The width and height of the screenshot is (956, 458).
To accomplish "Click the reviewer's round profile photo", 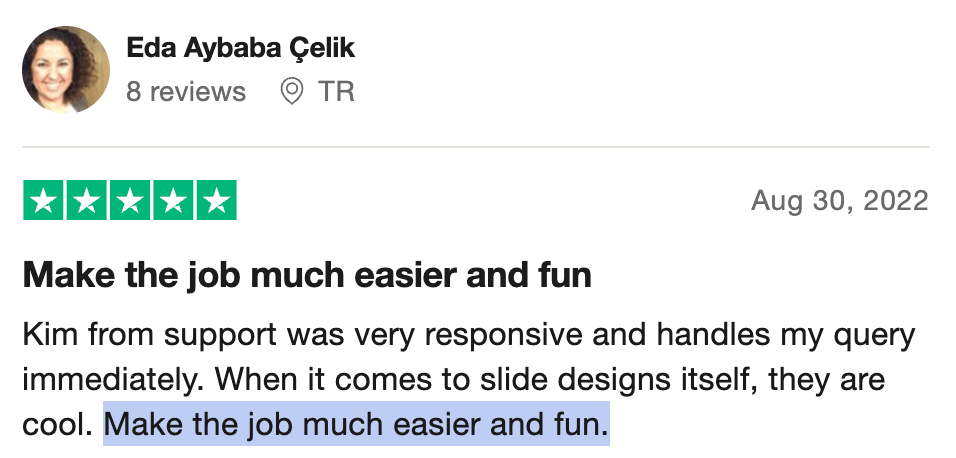I will [x=66, y=69].
